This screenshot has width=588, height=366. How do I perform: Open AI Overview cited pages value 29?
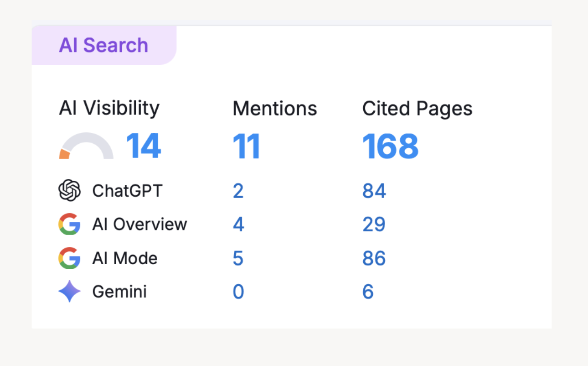tap(374, 225)
